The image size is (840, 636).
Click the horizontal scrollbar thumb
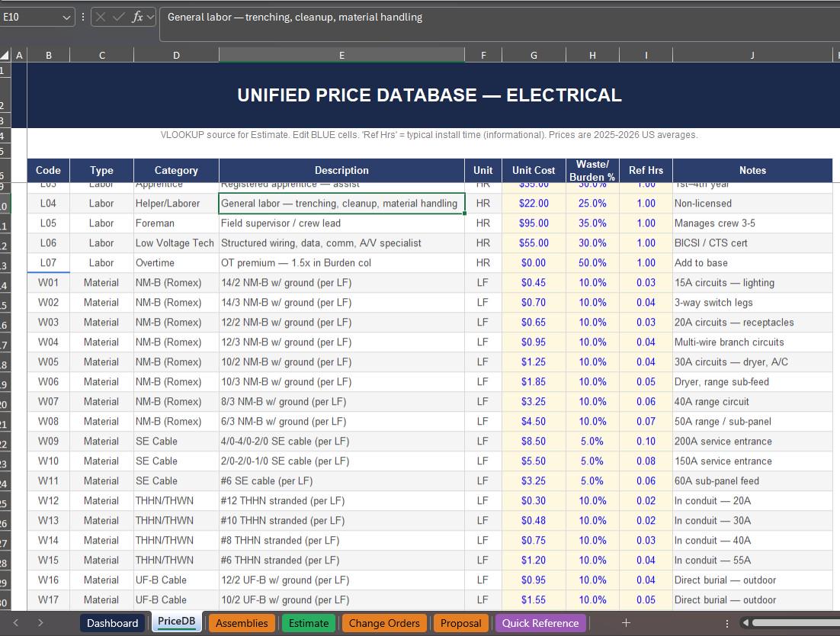tap(796, 622)
